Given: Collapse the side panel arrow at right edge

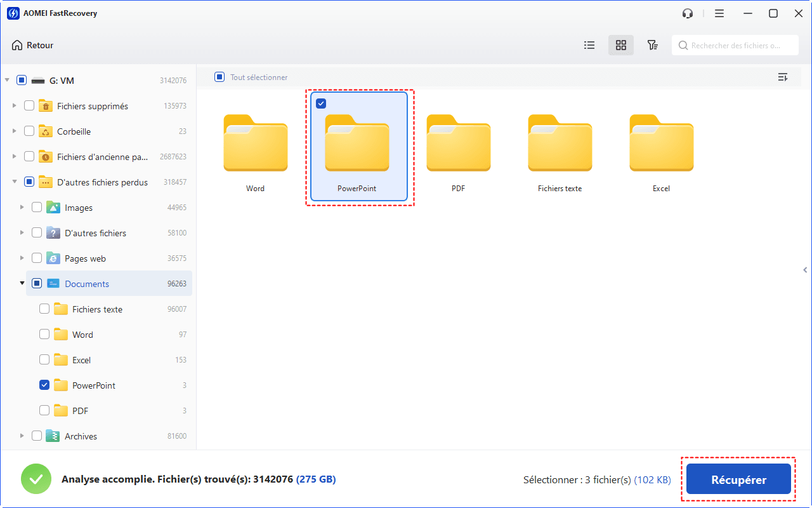Looking at the screenshot, I should click(805, 270).
